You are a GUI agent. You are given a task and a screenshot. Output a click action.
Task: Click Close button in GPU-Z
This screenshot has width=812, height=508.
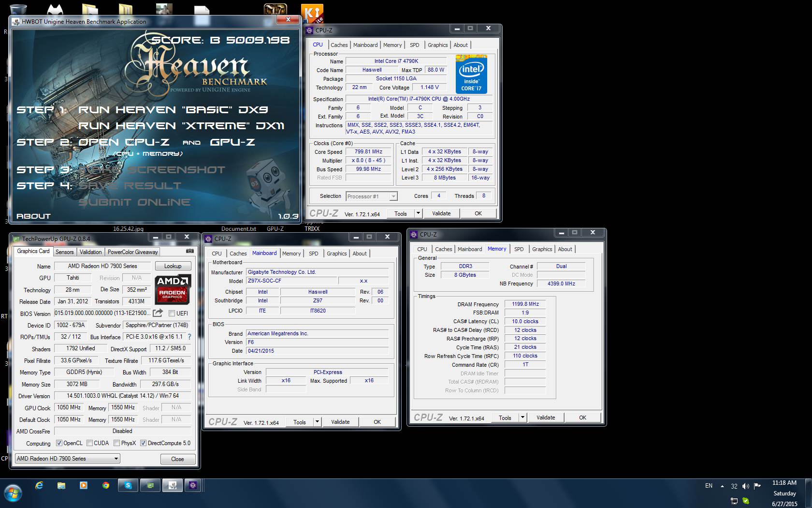pos(177,459)
